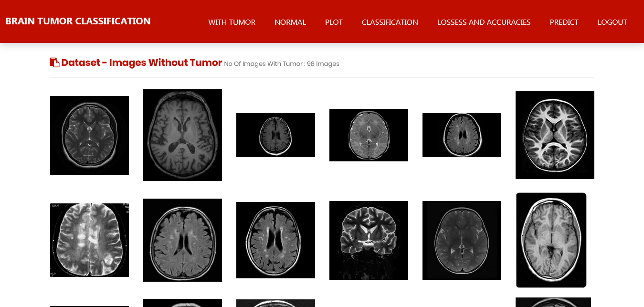This screenshot has width=644, height=307.
Task: Go to the NORMAL images page
Action: click(x=290, y=22)
